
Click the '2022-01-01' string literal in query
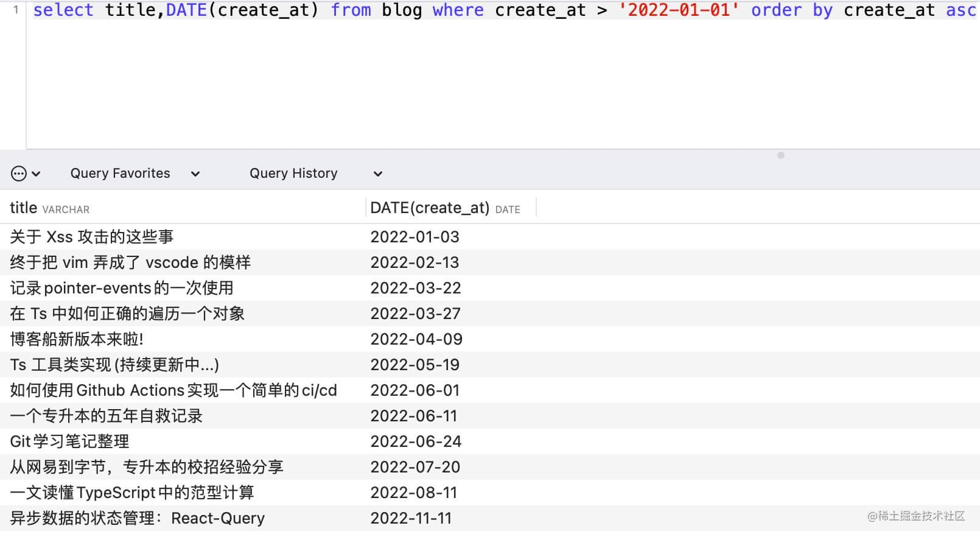679,10
